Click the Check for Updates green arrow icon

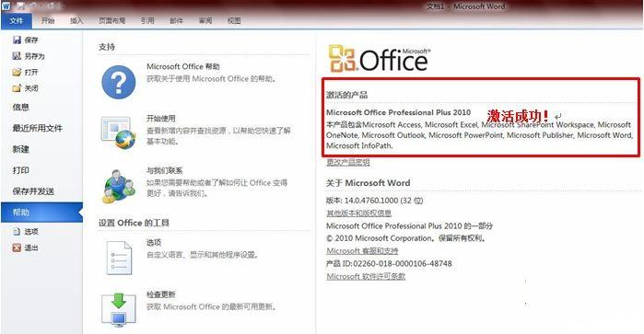coord(119,310)
